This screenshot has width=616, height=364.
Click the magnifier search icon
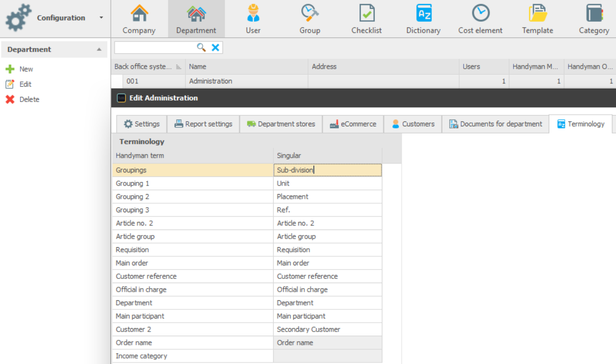[201, 48]
